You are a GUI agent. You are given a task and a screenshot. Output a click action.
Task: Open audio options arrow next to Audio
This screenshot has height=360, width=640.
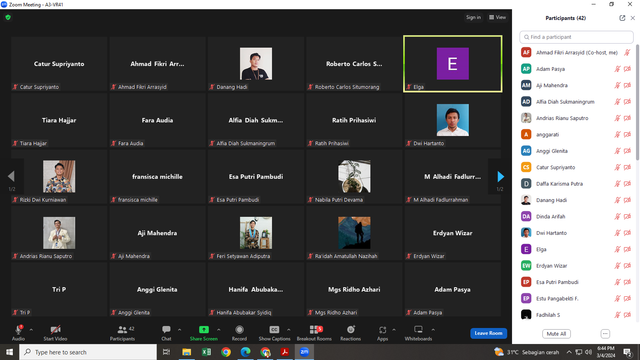pos(31,330)
